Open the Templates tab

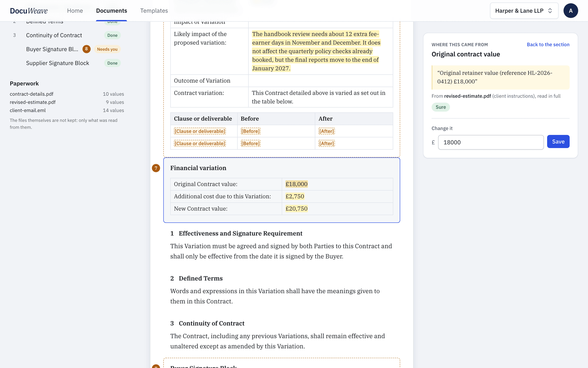click(x=154, y=11)
